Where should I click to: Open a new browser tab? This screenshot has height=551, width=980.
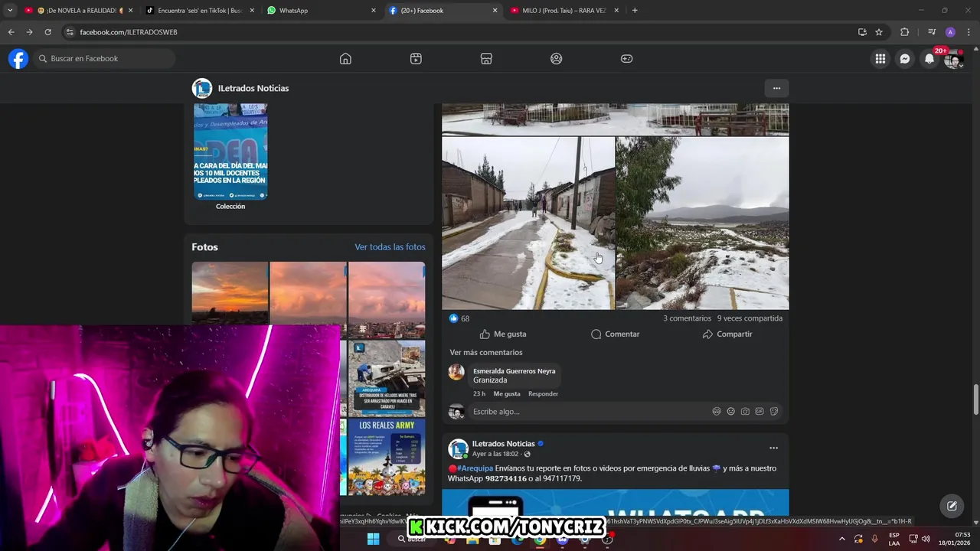[x=635, y=11]
